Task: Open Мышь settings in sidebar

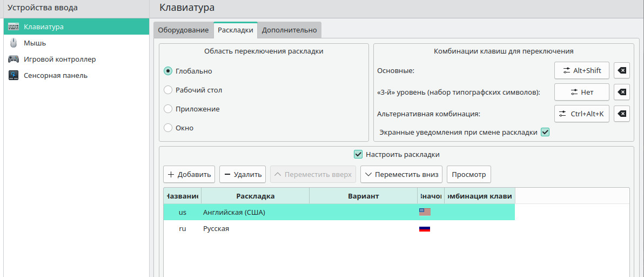Action: tap(35, 43)
